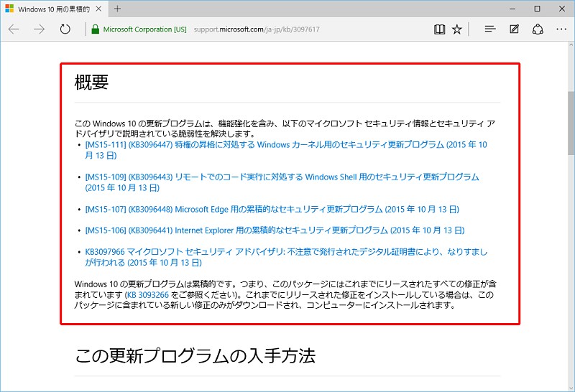The image size is (575, 392).
Task: Close the Windows 10 用の累積的 tab
Action: (98, 9)
